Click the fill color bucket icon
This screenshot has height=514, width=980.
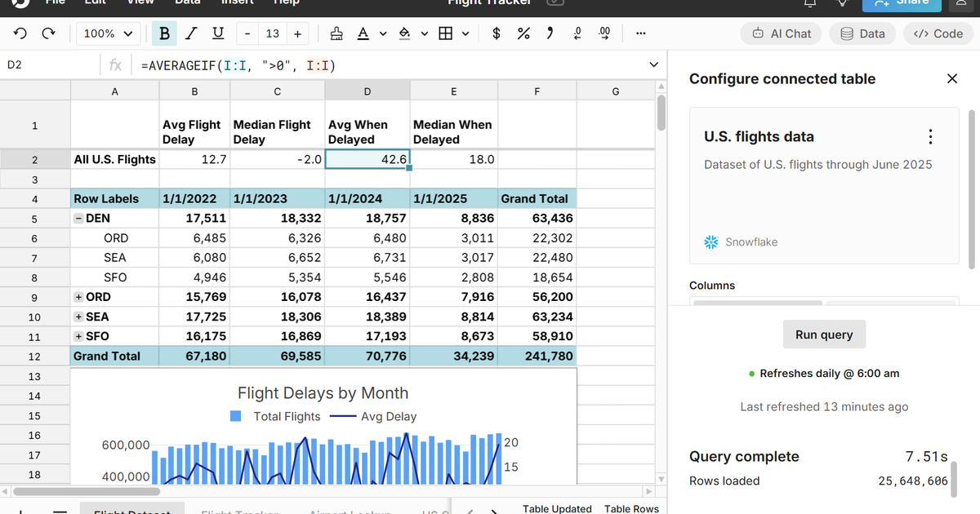coord(404,33)
